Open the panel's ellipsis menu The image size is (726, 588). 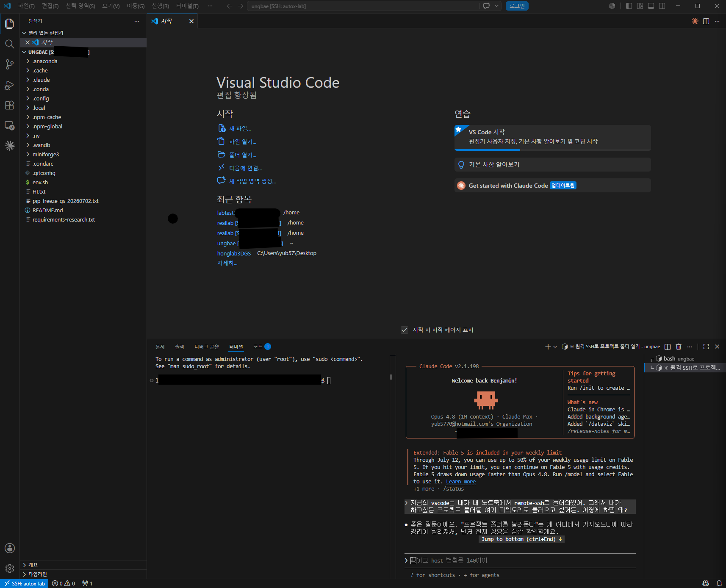[690, 347]
